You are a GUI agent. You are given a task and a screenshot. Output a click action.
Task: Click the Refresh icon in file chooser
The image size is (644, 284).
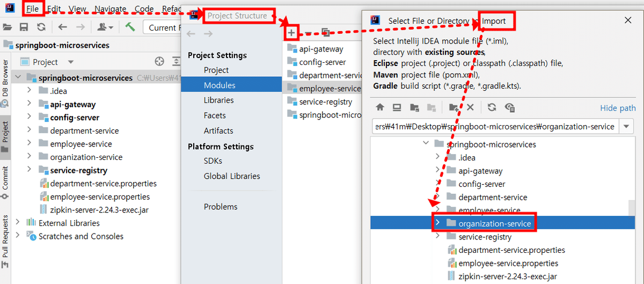[492, 107]
